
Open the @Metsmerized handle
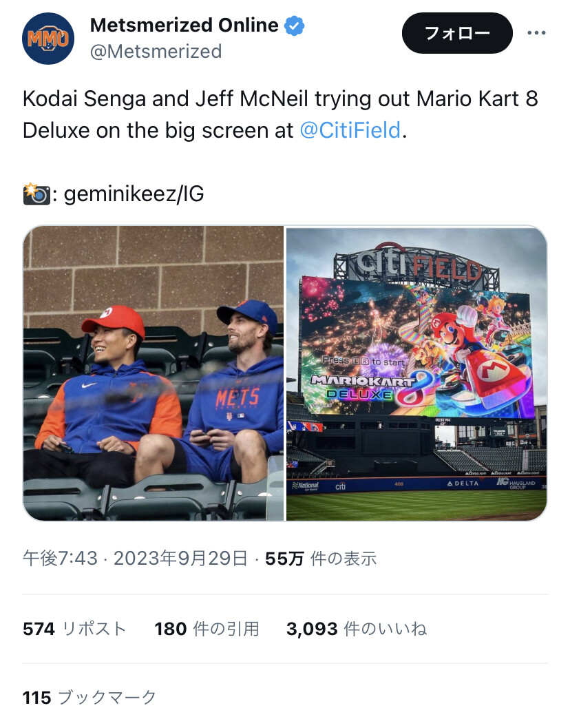(x=156, y=51)
